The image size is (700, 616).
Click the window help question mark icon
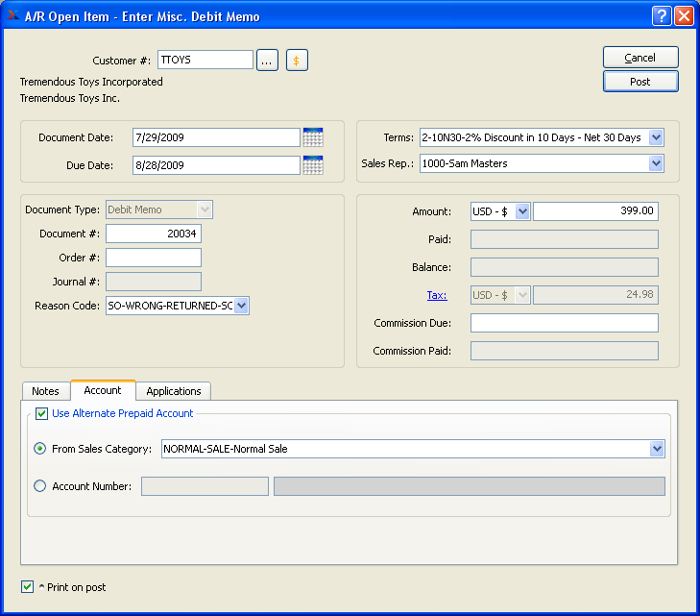click(x=662, y=16)
